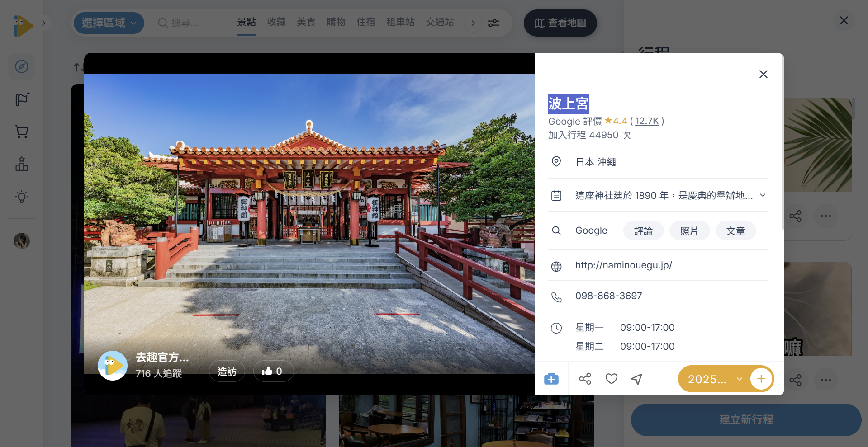
Task: Switch to the 交通站 tab
Action: (440, 22)
